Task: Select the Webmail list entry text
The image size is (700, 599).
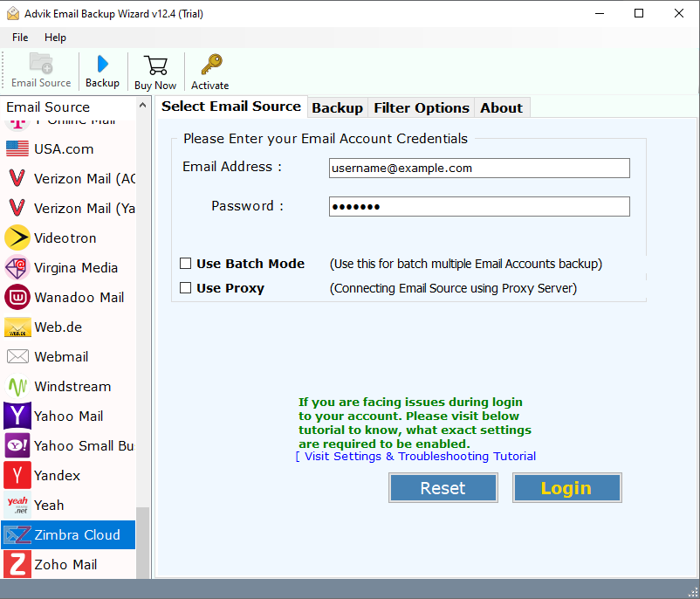Action: click(x=61, y=357)
